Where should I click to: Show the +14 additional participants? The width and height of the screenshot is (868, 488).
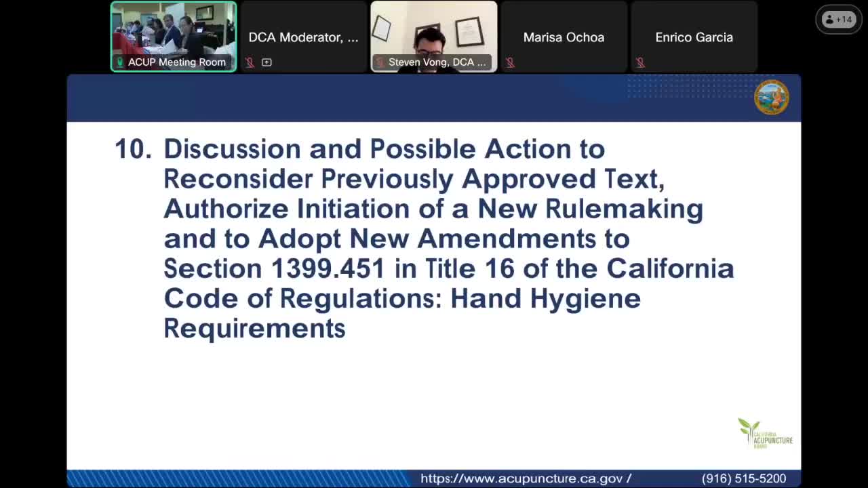click(838, 20)
